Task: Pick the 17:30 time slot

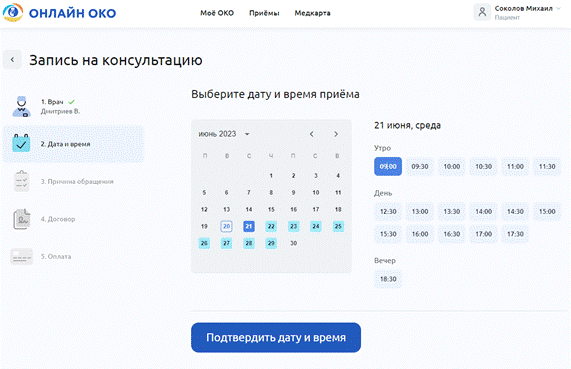Action: (515, 234)
